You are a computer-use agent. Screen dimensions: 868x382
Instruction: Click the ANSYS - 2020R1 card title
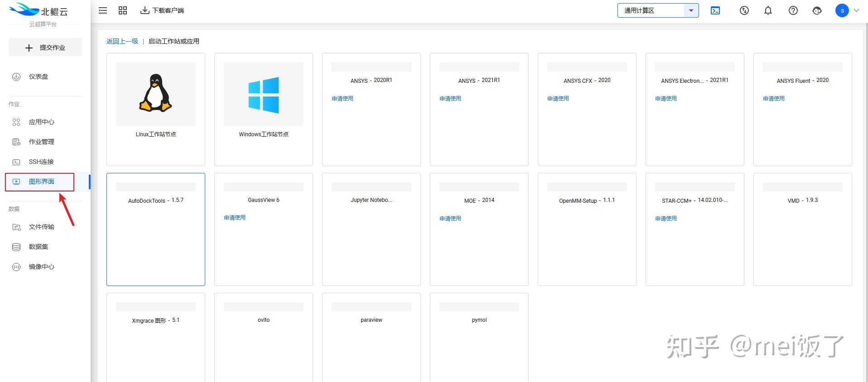(371, 81)
